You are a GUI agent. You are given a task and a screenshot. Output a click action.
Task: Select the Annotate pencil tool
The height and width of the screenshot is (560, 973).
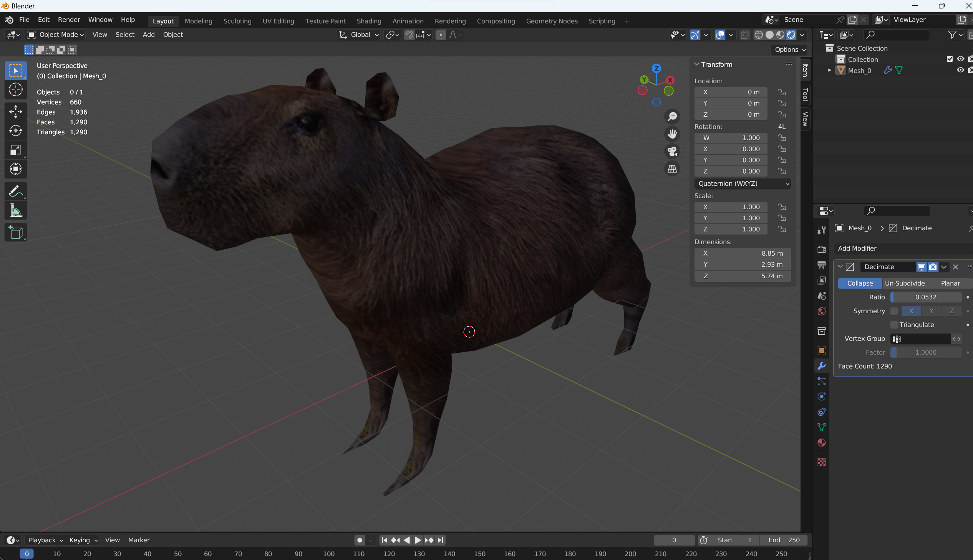tap(15, 191)
